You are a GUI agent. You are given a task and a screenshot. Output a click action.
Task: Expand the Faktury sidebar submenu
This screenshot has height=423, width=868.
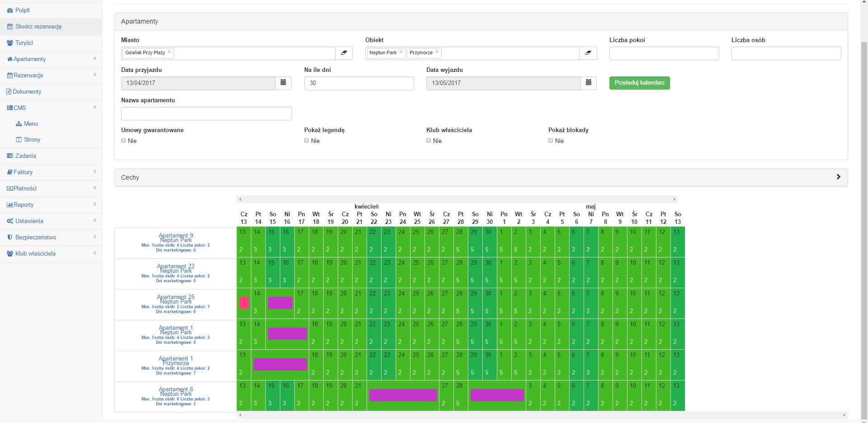click(x=94, y=172)
